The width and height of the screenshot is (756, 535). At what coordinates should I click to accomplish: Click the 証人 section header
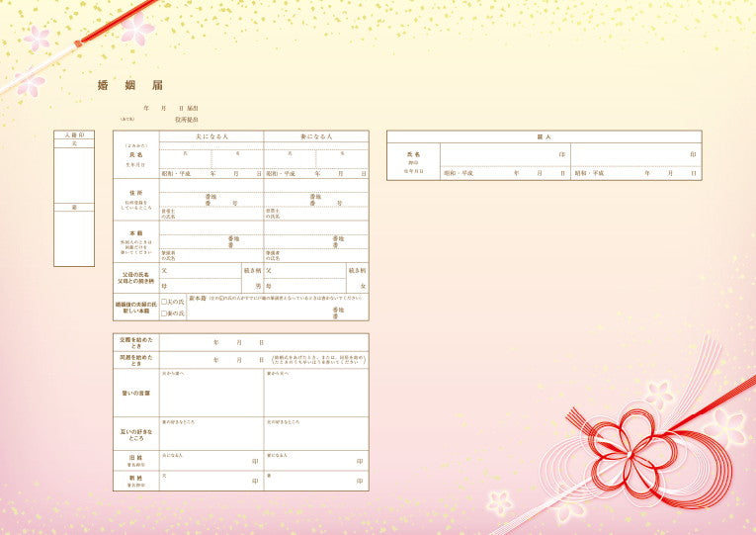(x=544, y=136)
